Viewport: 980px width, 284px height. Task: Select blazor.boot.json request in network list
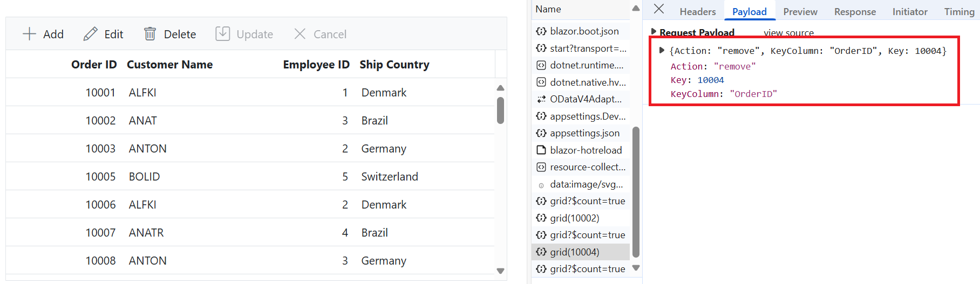click(581, 31)
